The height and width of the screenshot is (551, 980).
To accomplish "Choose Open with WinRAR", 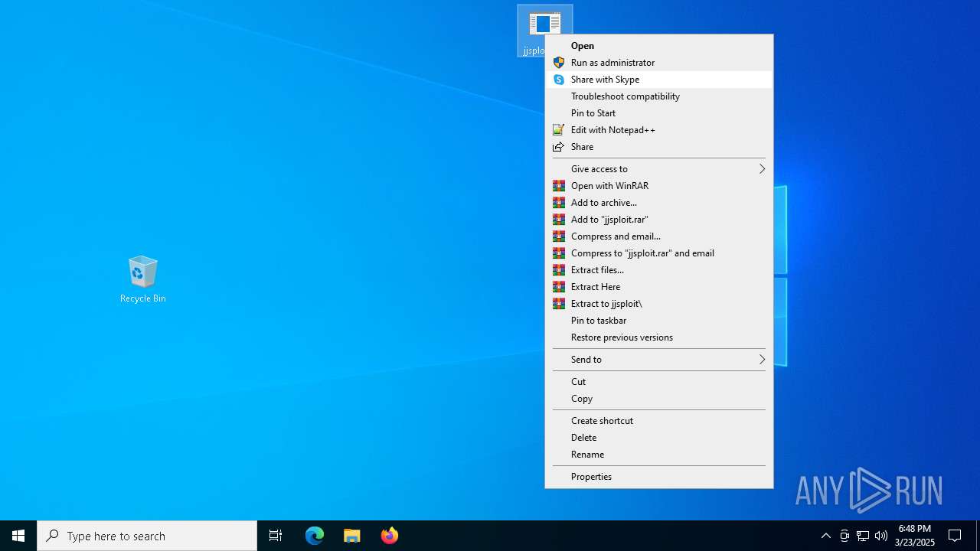I will [x=659, y=186].
